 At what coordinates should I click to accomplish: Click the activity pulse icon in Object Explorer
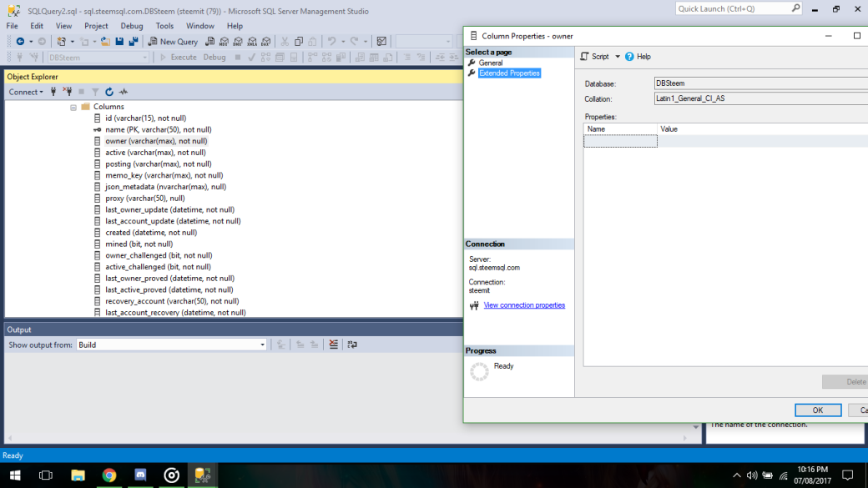(124, 92)
